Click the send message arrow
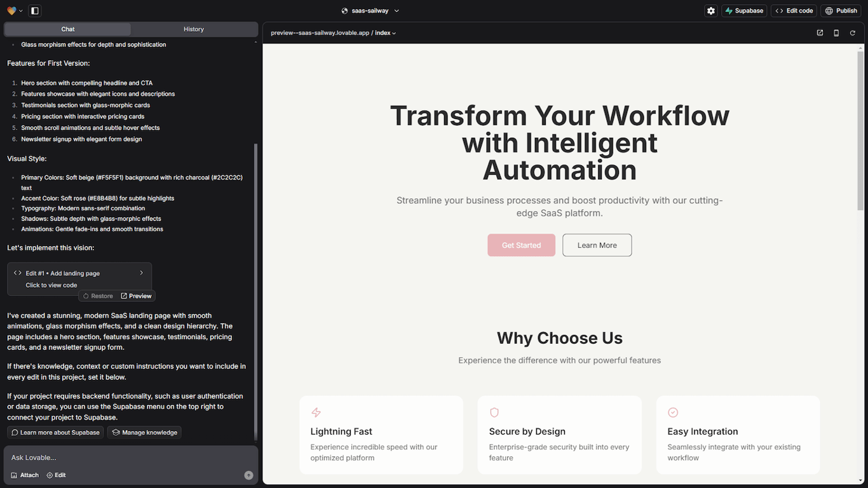 (248, 475)
